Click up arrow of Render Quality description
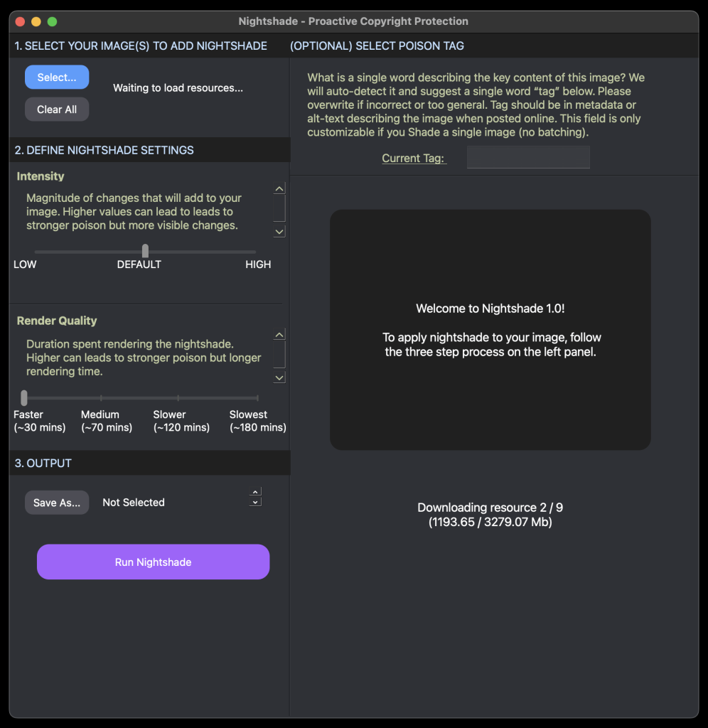The height and width of the screenshot is (728, 708). pyautogui.click(x=279, y=335)
